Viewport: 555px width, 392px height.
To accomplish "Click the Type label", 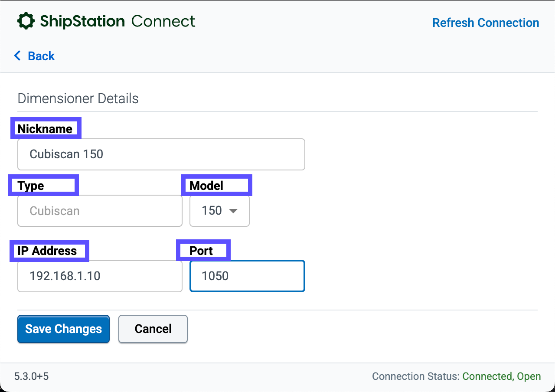I will pyautogui.click(x=31, y=186).
